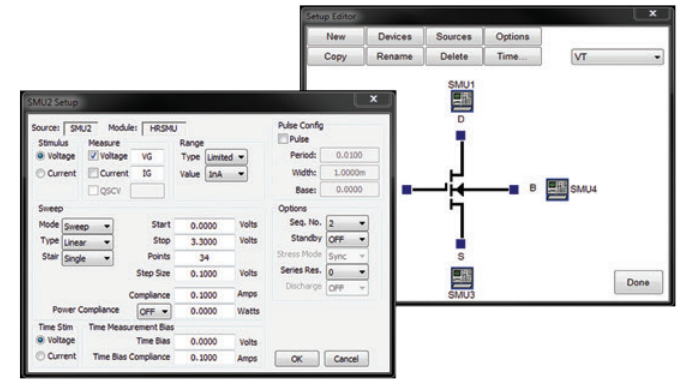
Task: Select the Current stimulus radio button
Action: pos(40,173)
